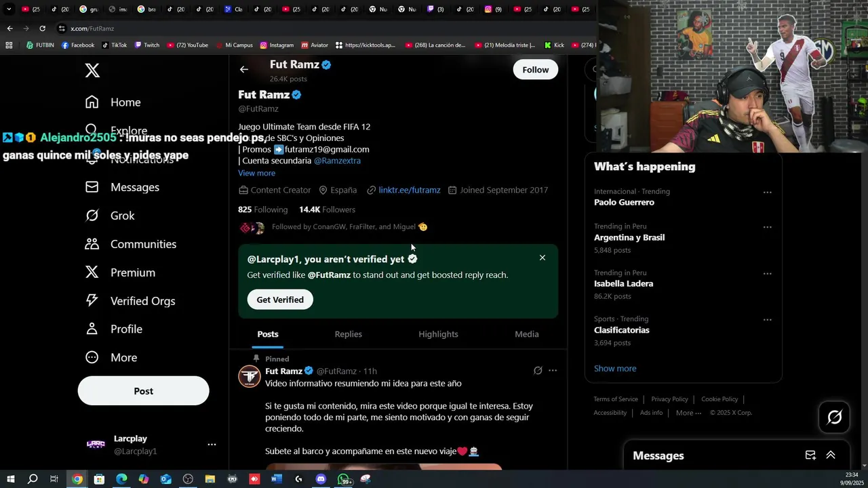Viewport: 868px width, 488px height.
Task: Open File Explorer from the taskbar
Action: pos(210,479)
